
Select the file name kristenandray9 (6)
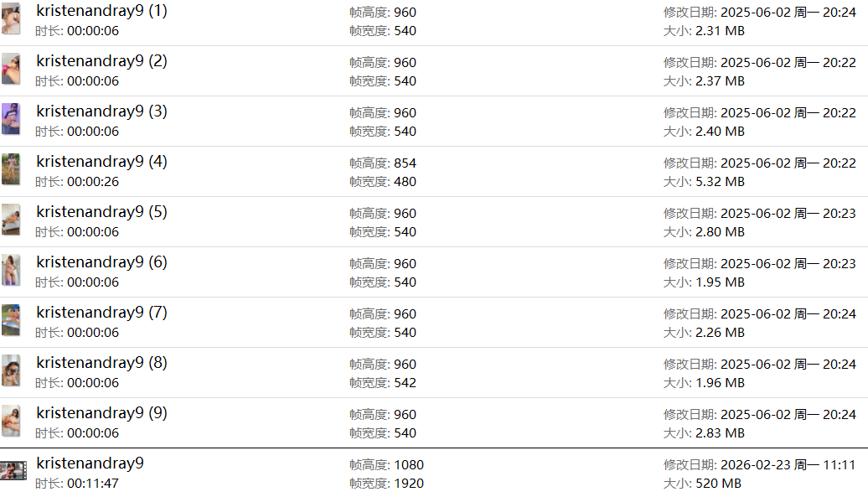[101, 262]
